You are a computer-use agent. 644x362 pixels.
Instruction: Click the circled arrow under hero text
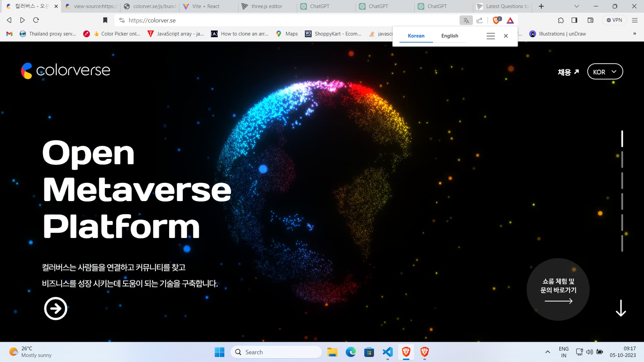(x=56, y=308)
